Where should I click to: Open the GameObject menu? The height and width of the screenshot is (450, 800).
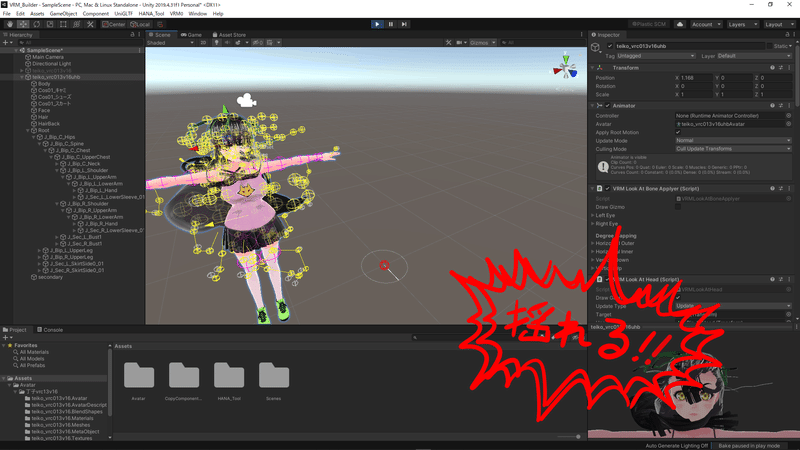(x=63, y=14)
